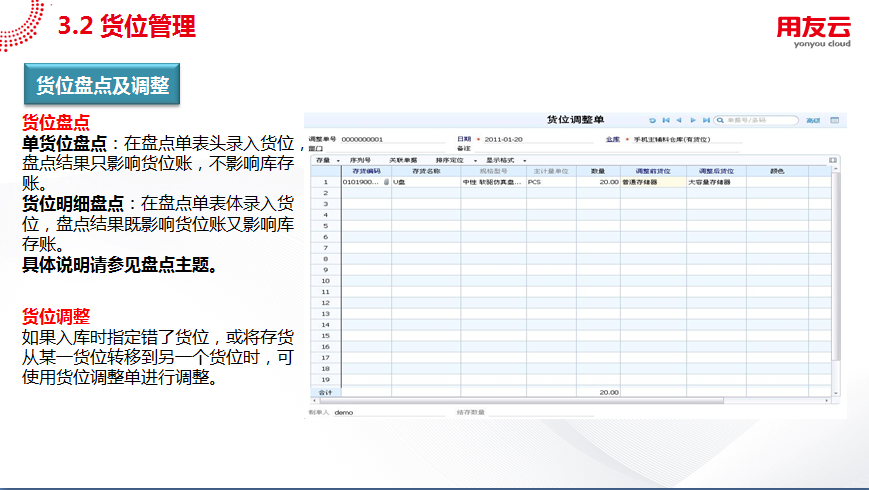Screen dimensions: 869x490
Task: Select row number 5 header
Action: pos(326,226)
